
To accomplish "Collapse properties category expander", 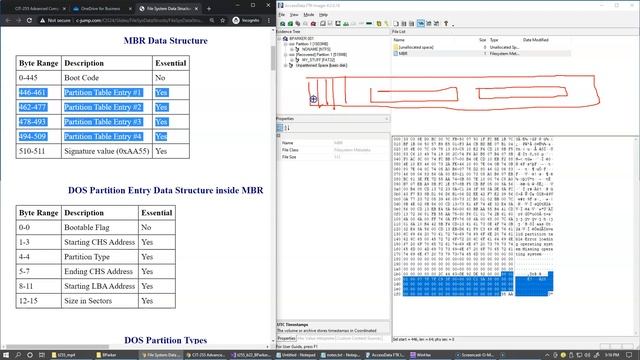I will tap(279, 136).
